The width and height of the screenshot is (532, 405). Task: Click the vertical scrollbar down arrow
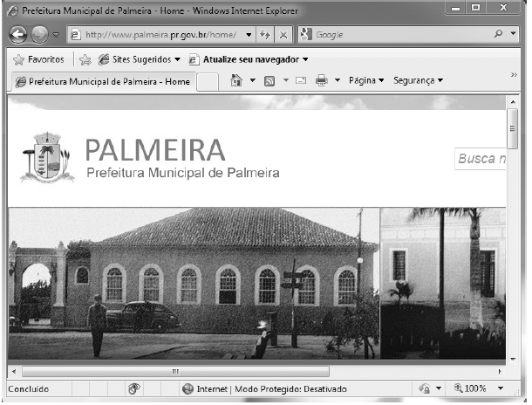pos(513,359)
